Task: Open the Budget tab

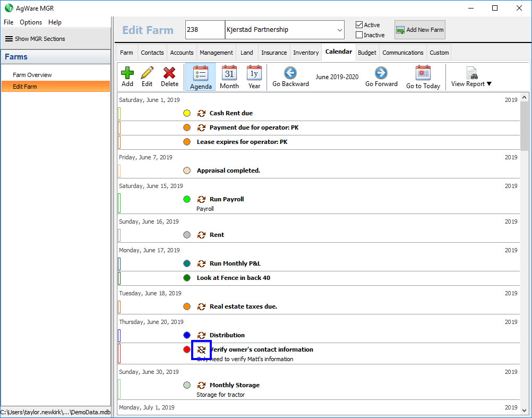Action: (367, 53)
